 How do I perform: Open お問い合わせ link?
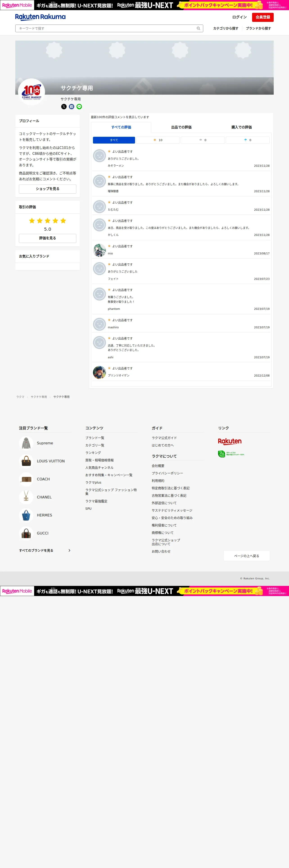click(161, 552)
